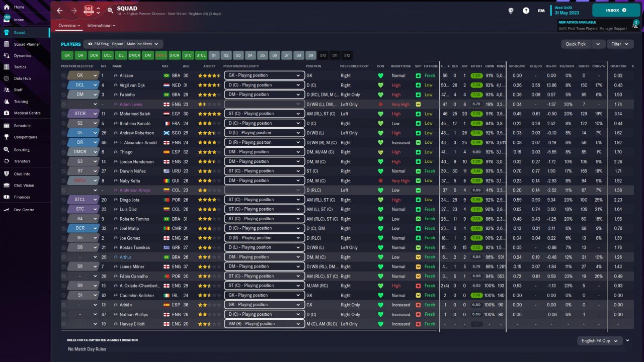
Task: Click the back arrow in the top bar
Action: coord(60,10)
